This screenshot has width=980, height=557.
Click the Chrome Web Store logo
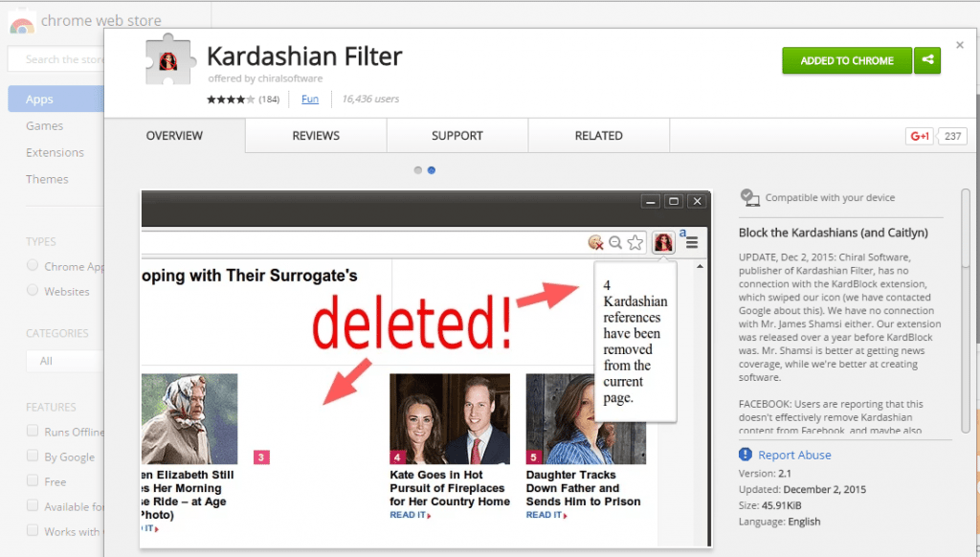[22, 22]
